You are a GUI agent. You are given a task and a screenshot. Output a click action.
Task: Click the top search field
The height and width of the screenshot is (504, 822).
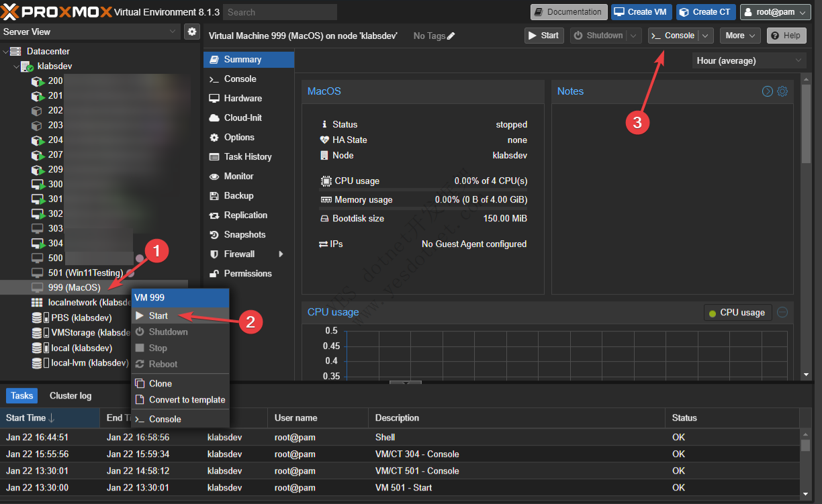pyautogui.click(x=279, y=12)
